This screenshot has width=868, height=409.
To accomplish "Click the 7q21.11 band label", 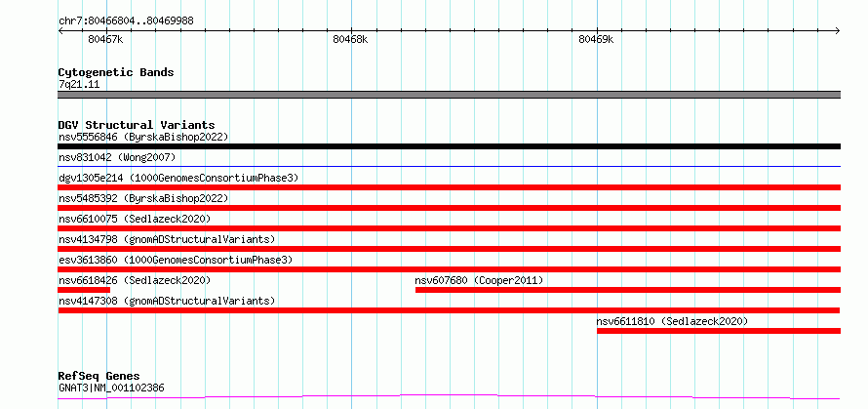I will click(79, 85).
